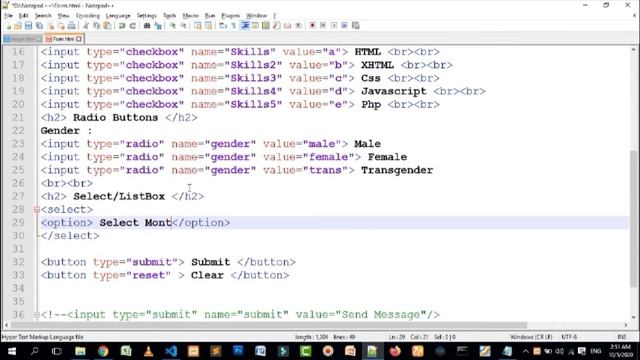Switch to the Form.html tab

coord(63,39)
